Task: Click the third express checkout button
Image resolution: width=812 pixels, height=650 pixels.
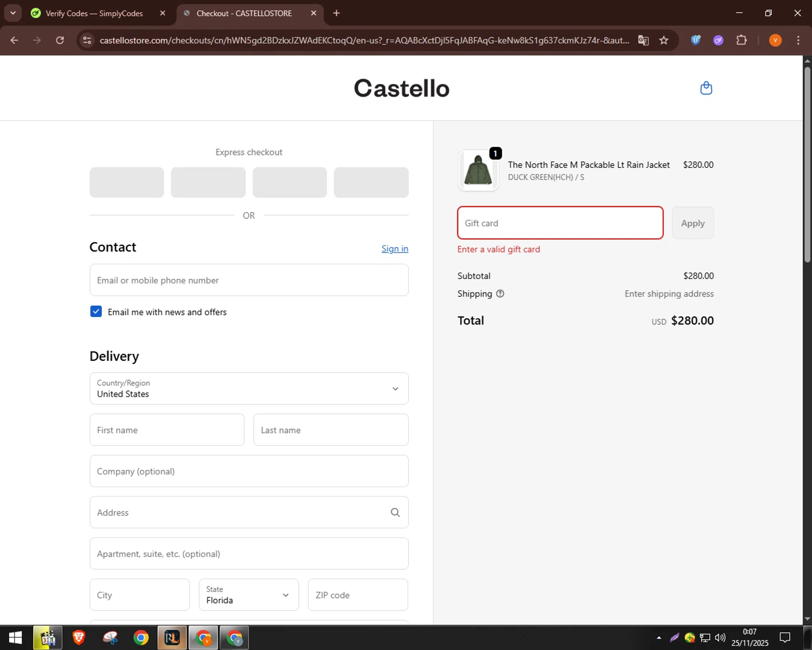Action: [x=290, y=183]
